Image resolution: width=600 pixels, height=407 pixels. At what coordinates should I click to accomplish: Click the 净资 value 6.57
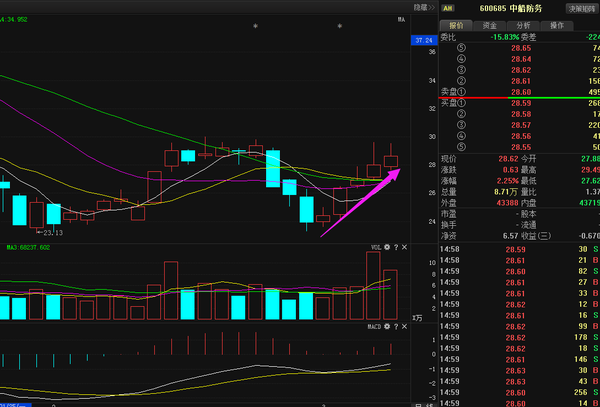point(511,236)
